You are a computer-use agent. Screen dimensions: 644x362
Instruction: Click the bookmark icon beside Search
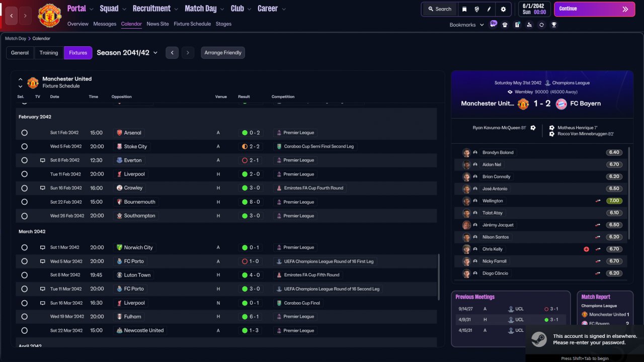pyautogui.click(x=464, y=9)
